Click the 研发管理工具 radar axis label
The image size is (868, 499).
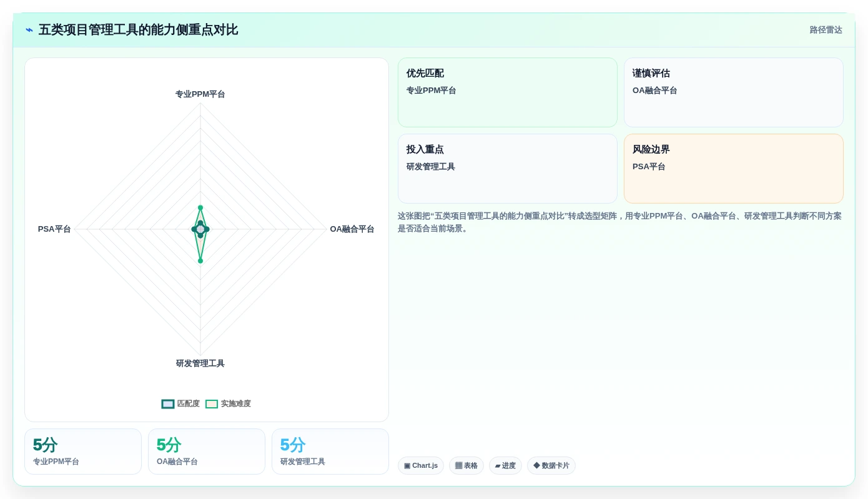[200, 363]
